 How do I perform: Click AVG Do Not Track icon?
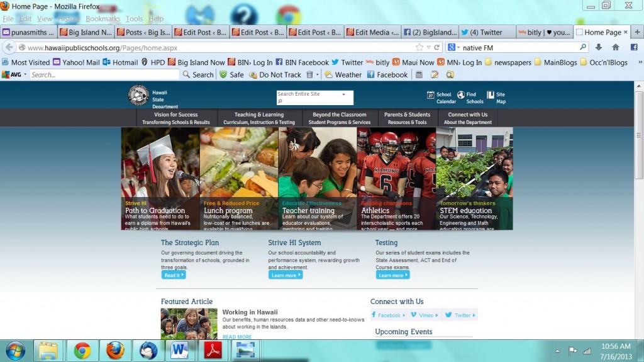[x=253, y=75]
